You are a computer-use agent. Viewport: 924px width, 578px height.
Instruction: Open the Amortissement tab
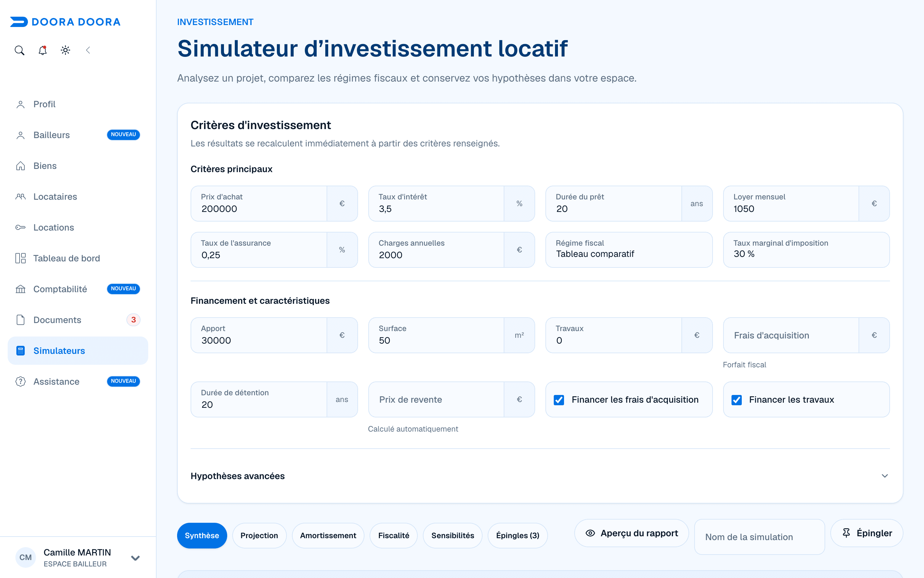click(328, 536)
